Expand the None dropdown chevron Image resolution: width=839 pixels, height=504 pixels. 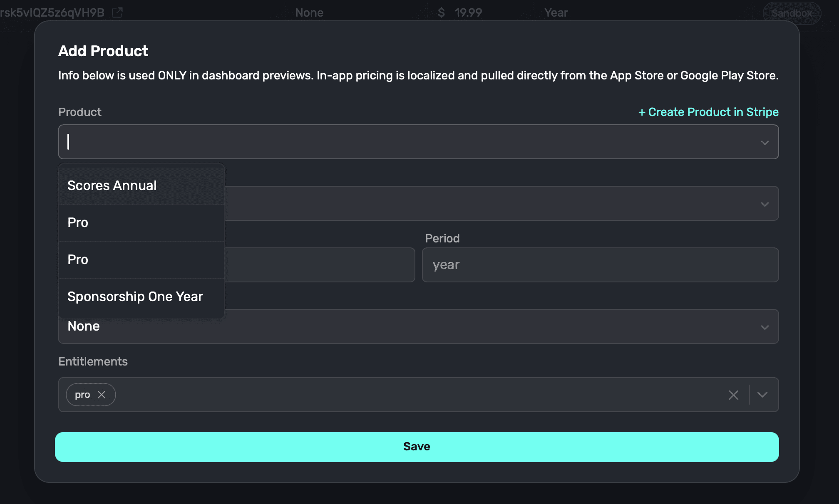pos(765,327)
